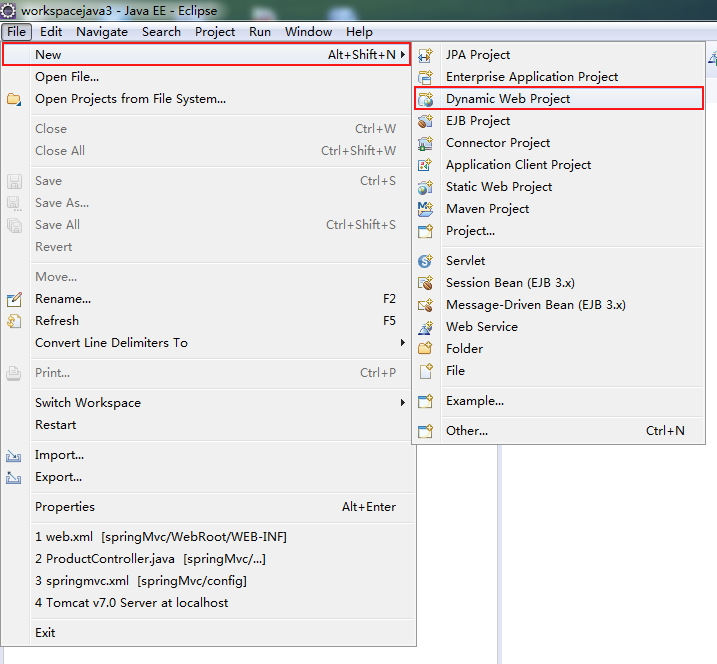Image resolution: width=717 pixels, height=664 pixels.
Task: Click the Enterprise Application Project icon
Action: click(x=425, y=77)
